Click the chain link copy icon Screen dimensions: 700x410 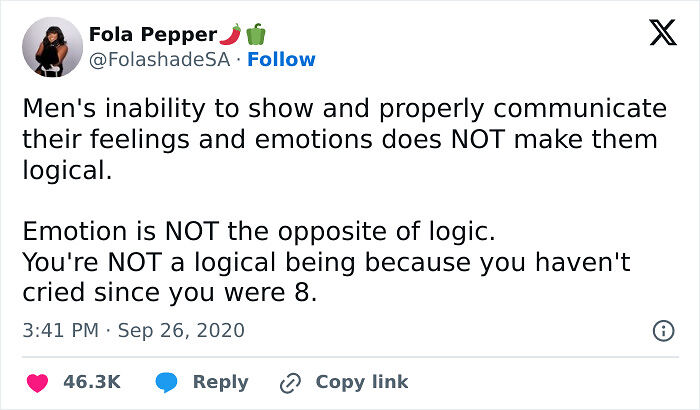(x=291, y=382)
